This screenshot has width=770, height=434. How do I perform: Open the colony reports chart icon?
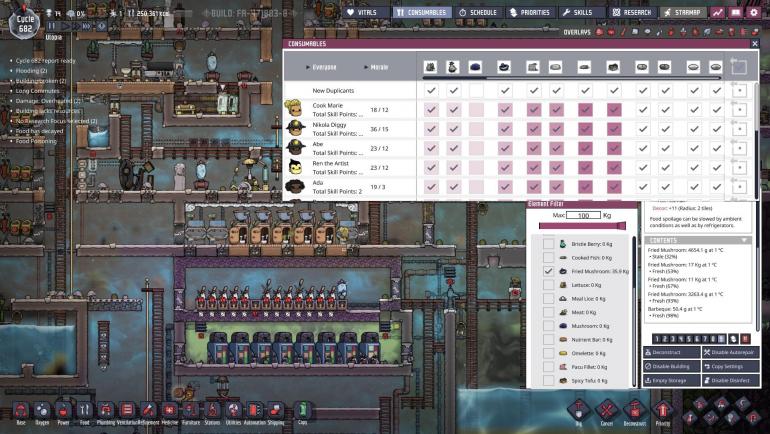718,12
